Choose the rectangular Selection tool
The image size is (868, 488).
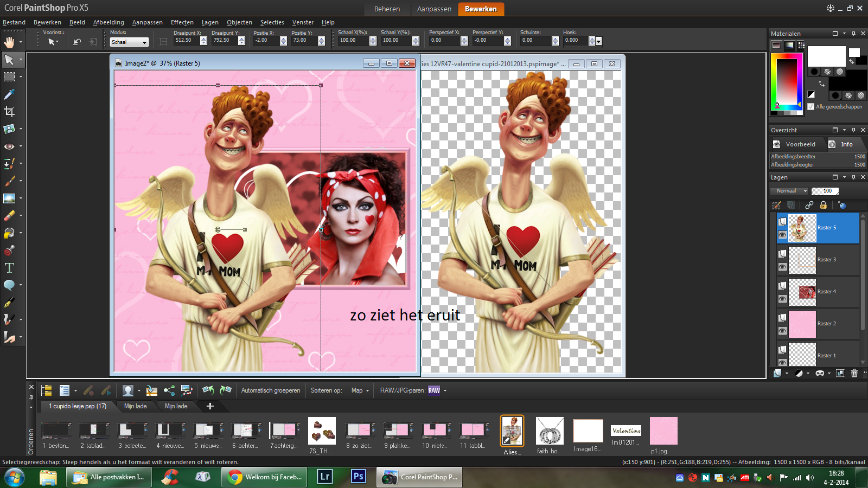click(x=9, y=77)
